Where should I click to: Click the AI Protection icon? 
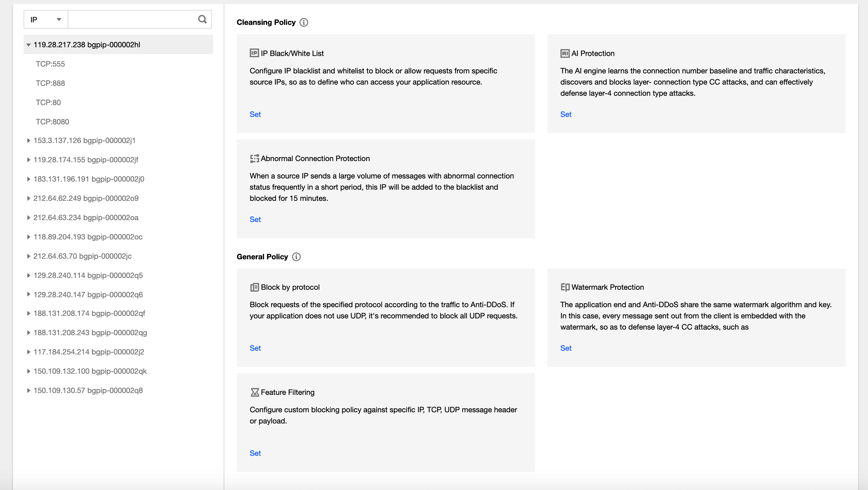pos(565,53)
